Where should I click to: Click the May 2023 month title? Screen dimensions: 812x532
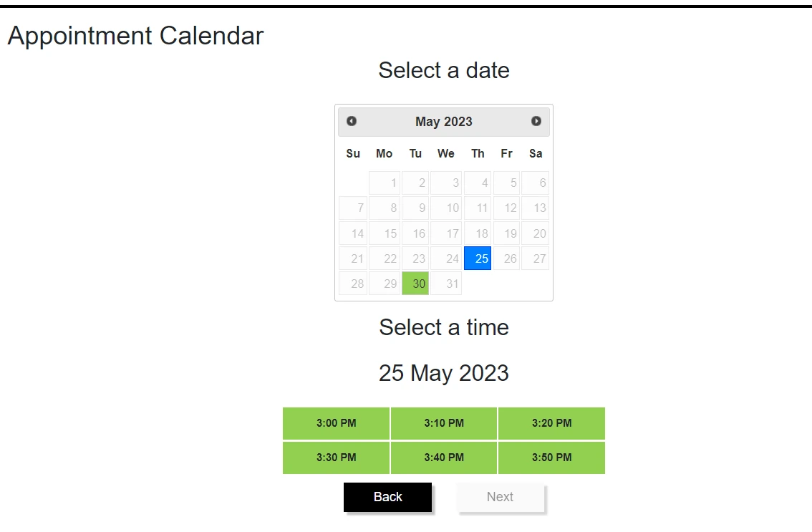pyautogui.click(x=444, y=122)
